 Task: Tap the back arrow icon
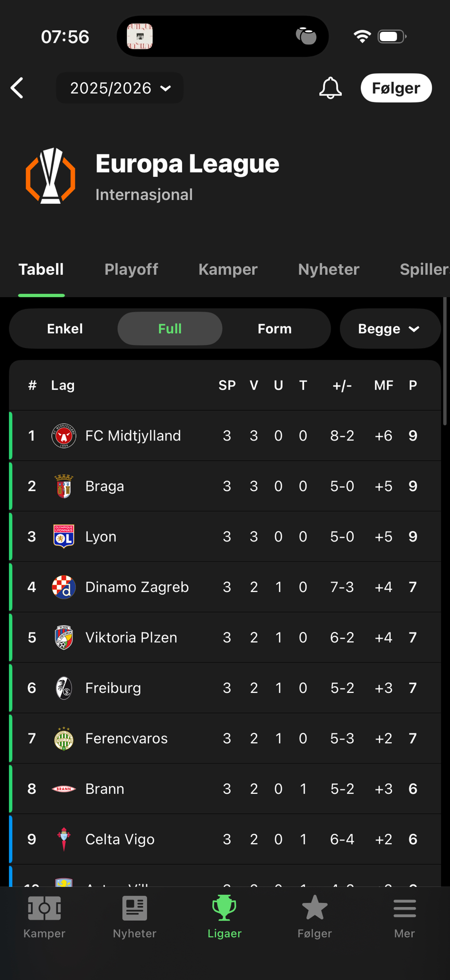point(18,88)
